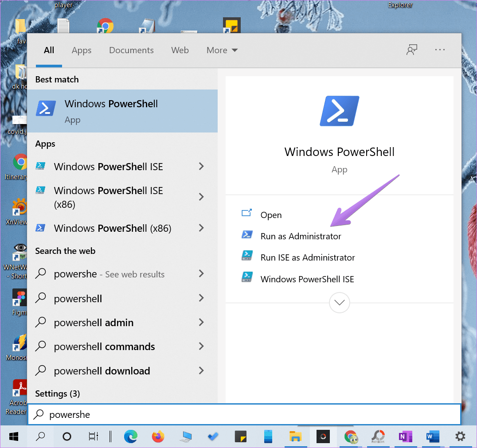The width and height of the screenshot is (477, 448).
Task: Open Chrome with profile avatar on taskbar
Action: tap(351, 437)
